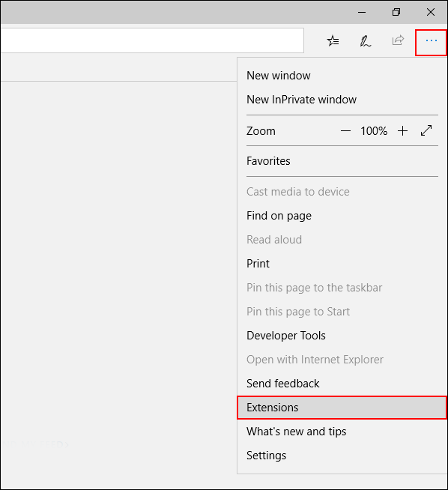
Task: Minimize the Edge window
Action: (x=362, y=12)
